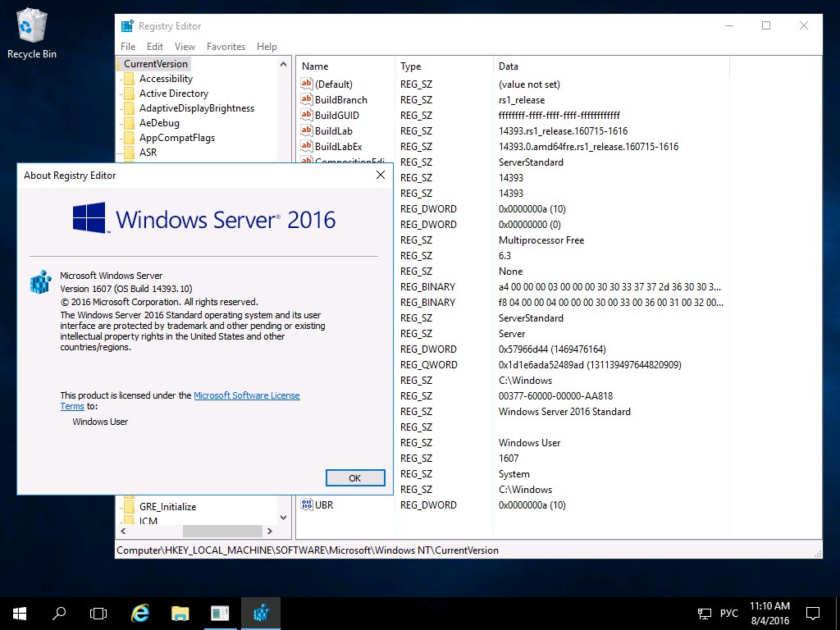Screen dimensions: 840x630
Task: Click the tree pane's horizontal scroll-right arrow
Action: click(x=269, y=532)
